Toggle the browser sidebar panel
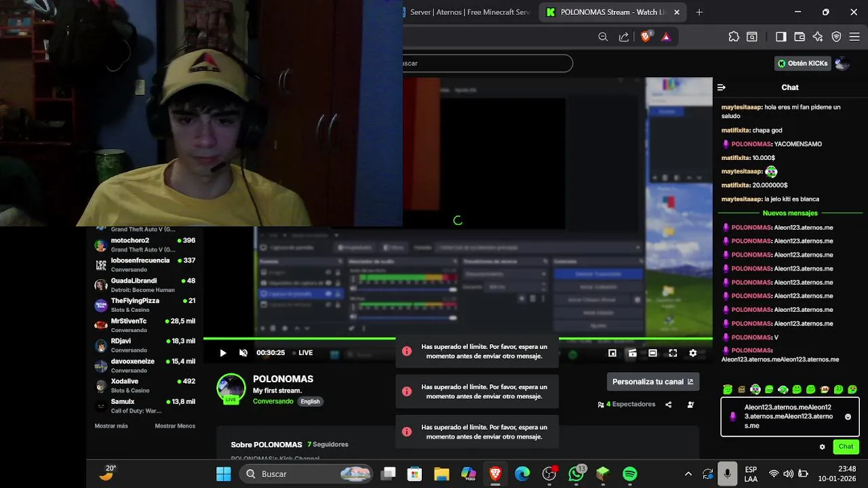 tap(781, 37)
